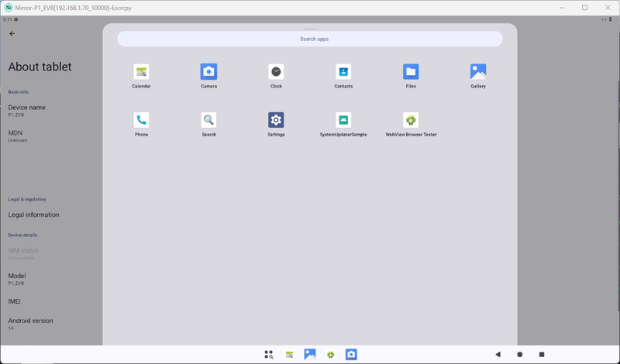
Task: Click the back arrow in About tablet
Action: tap(12, 33)
